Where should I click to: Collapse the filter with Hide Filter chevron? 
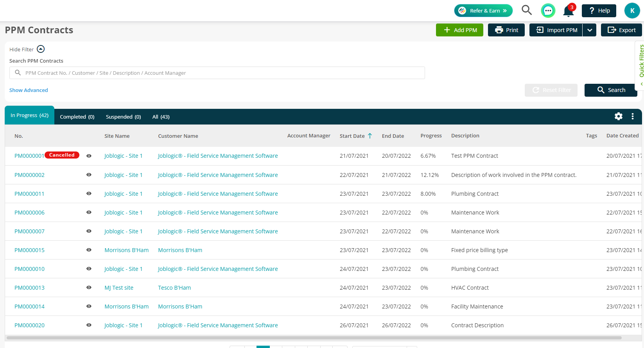(x=41, y=49)
